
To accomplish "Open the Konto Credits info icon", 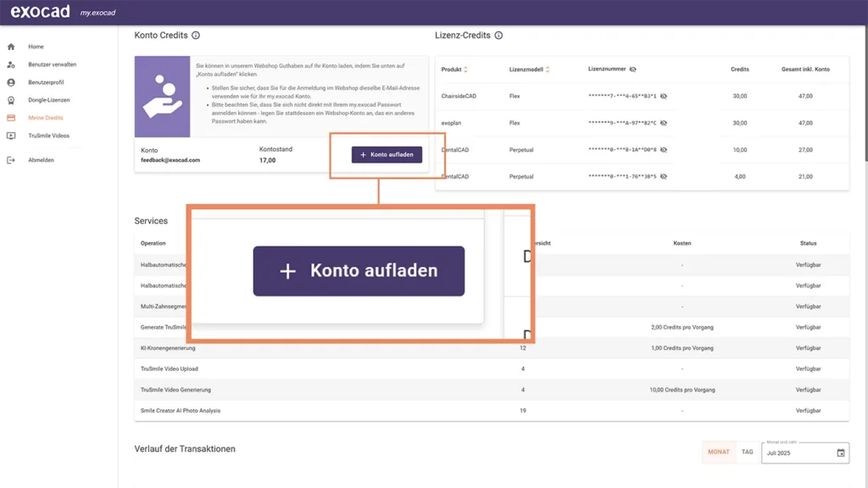I will tap(196, 36).
